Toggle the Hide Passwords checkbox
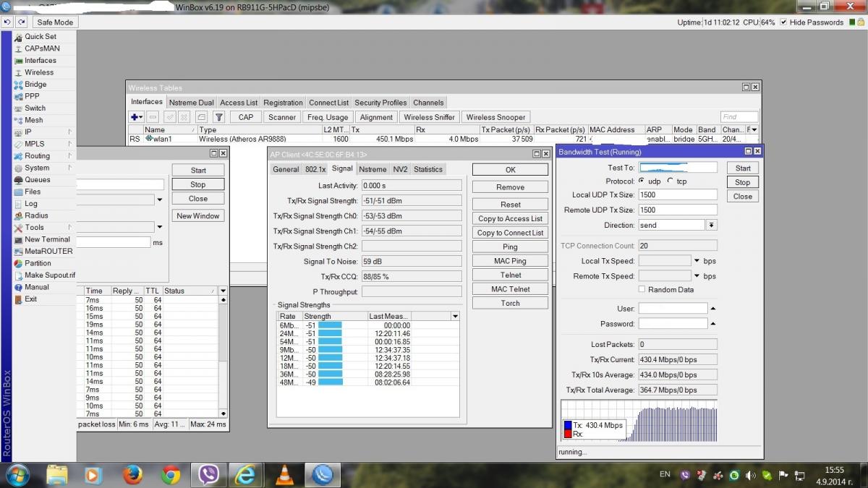The height and width of the screenshot is (488, 868). pos(783,22)
